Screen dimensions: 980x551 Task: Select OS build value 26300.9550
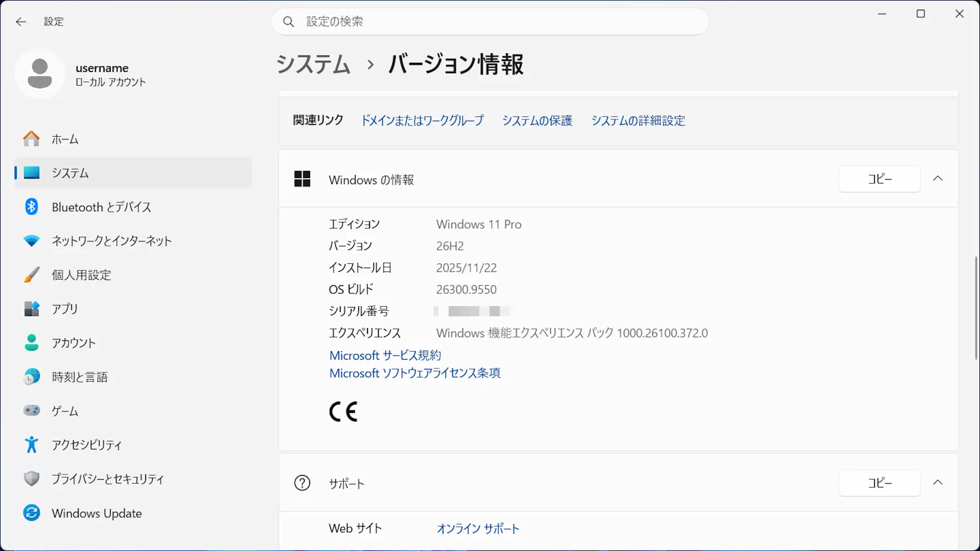466,289
